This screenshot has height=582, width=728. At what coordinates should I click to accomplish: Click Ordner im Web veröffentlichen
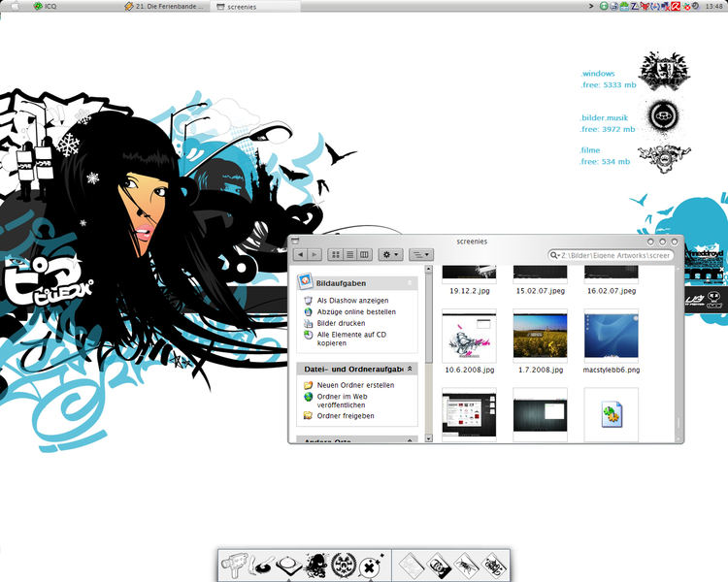coord(343,401)
